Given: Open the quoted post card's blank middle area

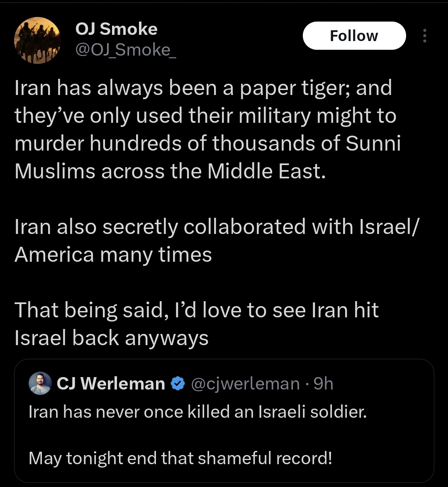Looking at the screenshot, I should pos(224,435).
